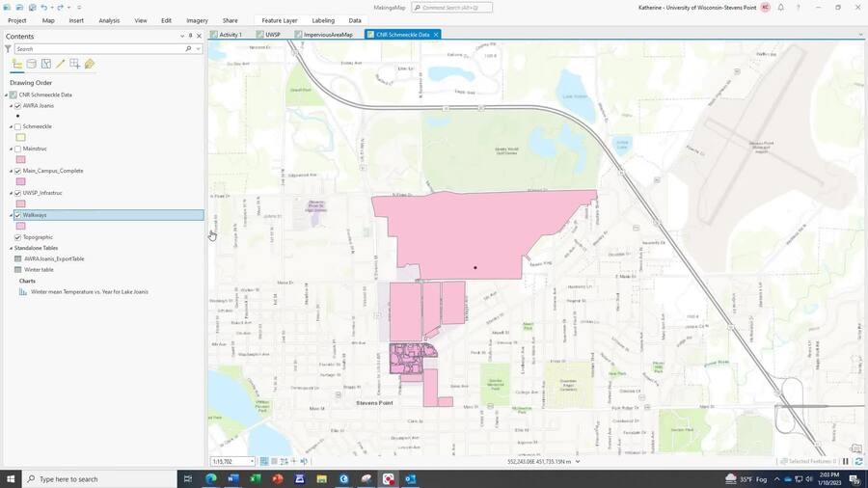This screenshot has width=868, height=488.
Task: Click the Main_Campus_Complete pink symbol swatch
Action: coord(20,181)
